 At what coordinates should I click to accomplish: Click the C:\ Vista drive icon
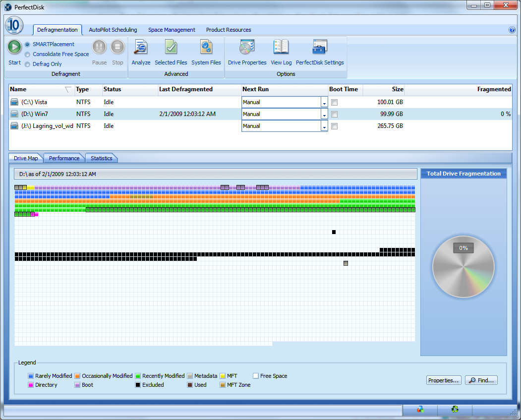point(14,102)
